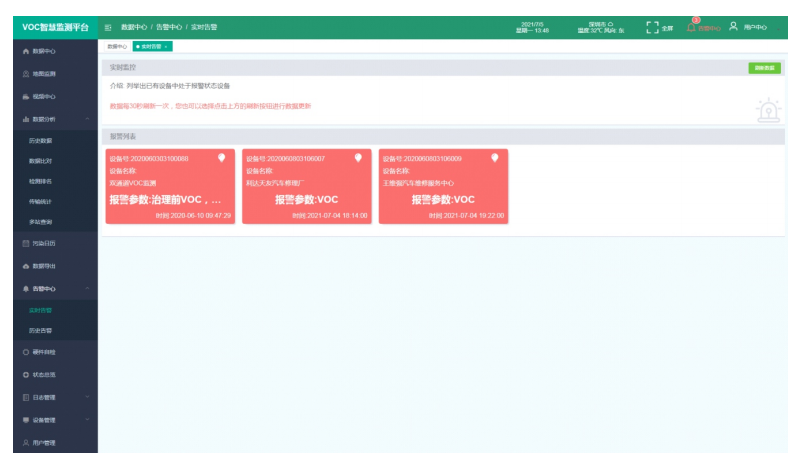Select 实时告警 in the sidebar

coord(55,310)
